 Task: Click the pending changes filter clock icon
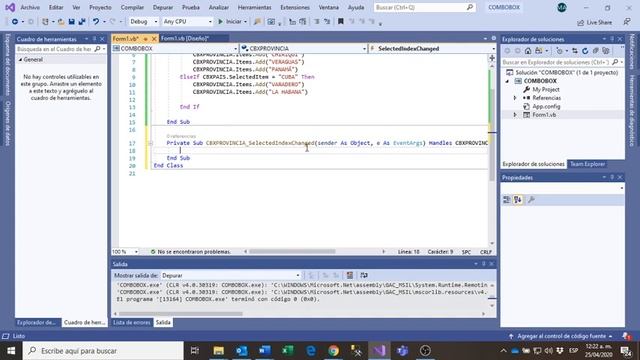coord(559,51)
